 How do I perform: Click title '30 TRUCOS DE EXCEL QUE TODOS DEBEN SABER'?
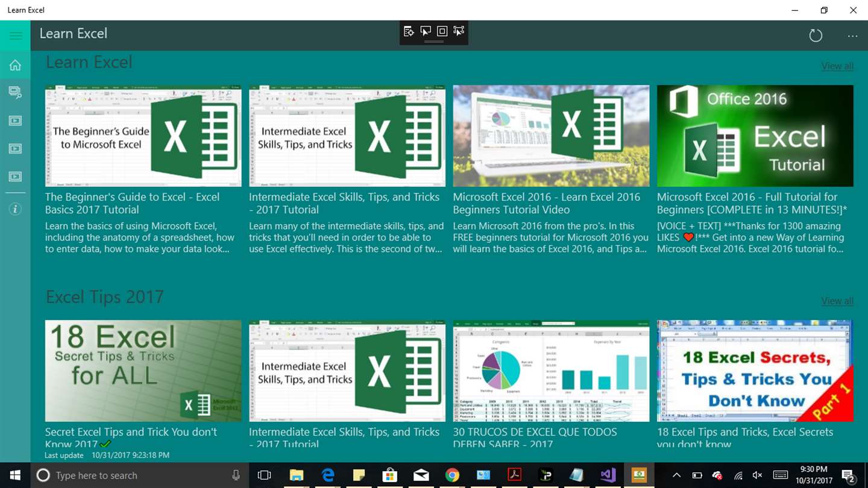coord(535,438)
